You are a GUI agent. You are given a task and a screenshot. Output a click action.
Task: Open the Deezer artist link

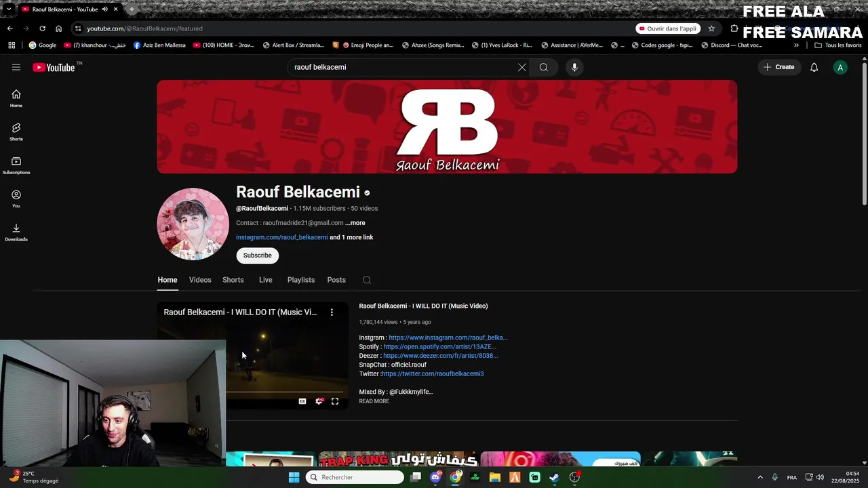coord(440,356)
